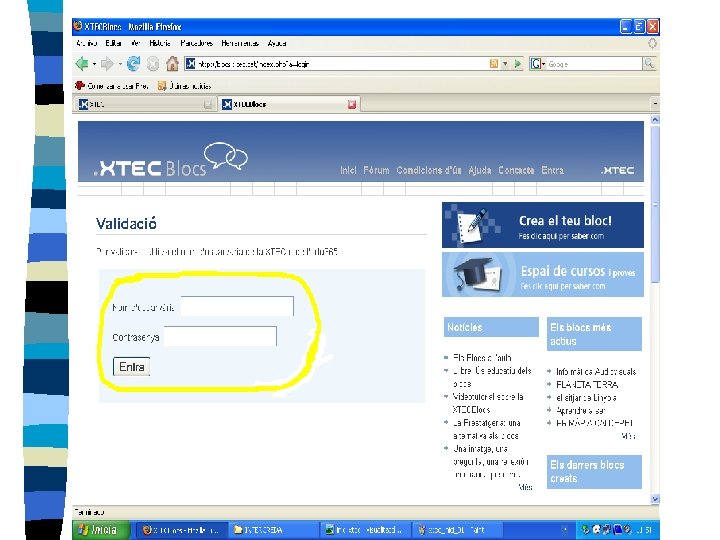The width and height of the screenshot is (720, 540).
Task: Go to Inici in site navigation
Action: [348, 170]
